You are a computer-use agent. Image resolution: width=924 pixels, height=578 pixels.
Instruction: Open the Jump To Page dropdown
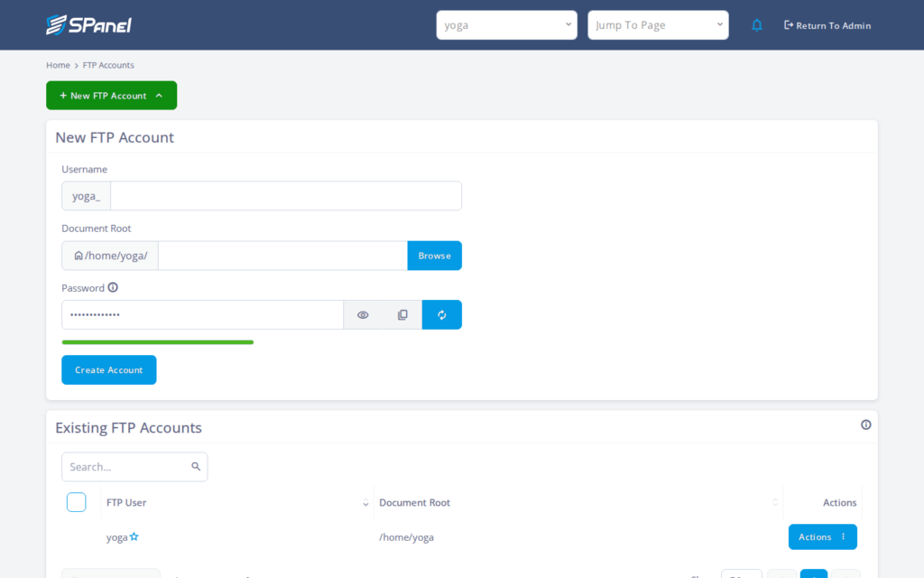pos(658,24)
